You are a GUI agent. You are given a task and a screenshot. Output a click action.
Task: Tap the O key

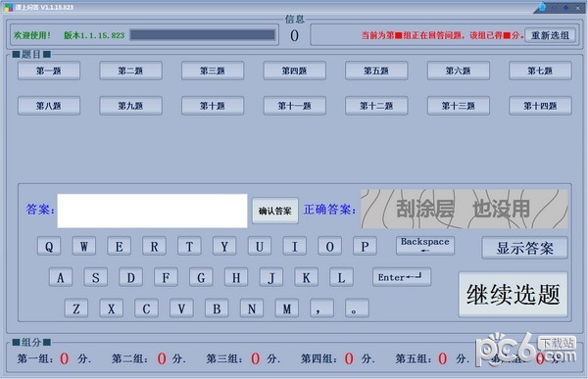[x=329, y=246]
